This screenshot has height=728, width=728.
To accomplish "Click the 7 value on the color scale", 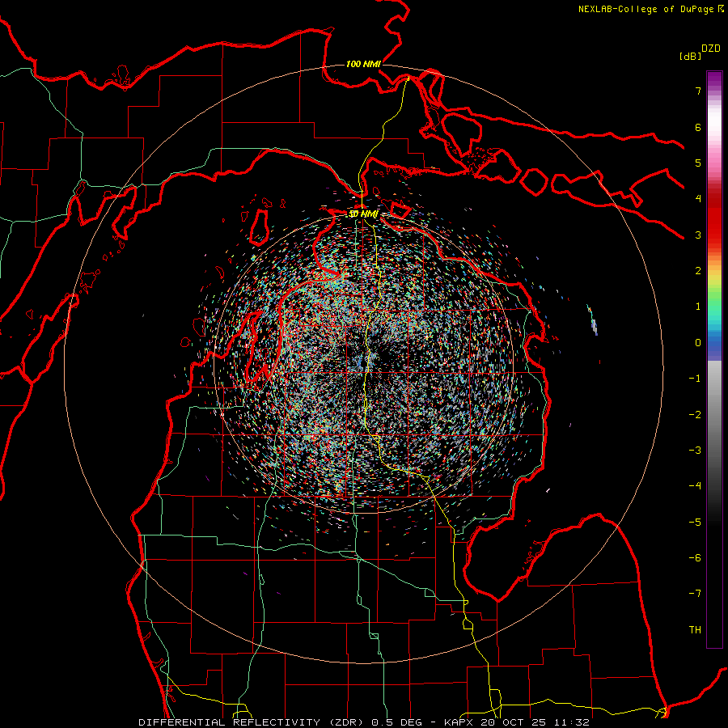I will point(698,91).
